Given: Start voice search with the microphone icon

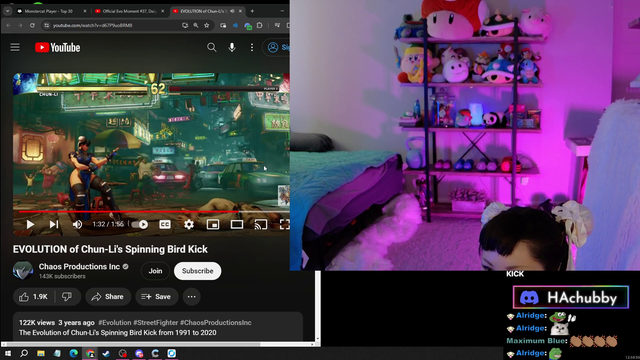Looking at the screenshot, I should click(232, 47).
